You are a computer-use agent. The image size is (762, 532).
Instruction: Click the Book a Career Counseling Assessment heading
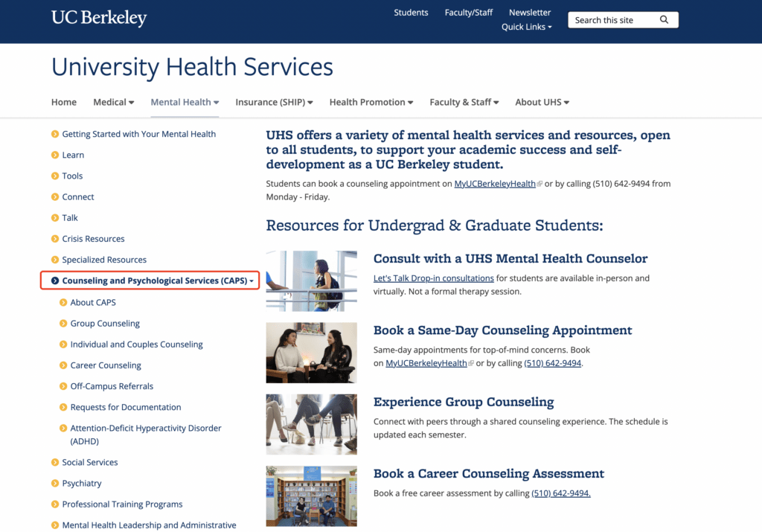pos(489,473)
